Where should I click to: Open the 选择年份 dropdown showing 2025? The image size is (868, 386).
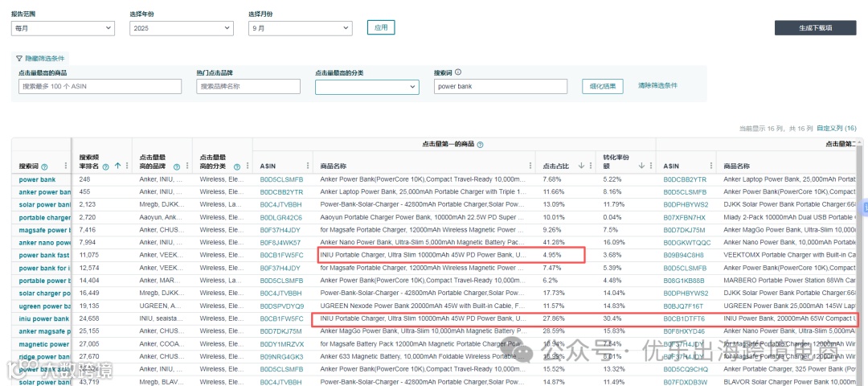182,28
